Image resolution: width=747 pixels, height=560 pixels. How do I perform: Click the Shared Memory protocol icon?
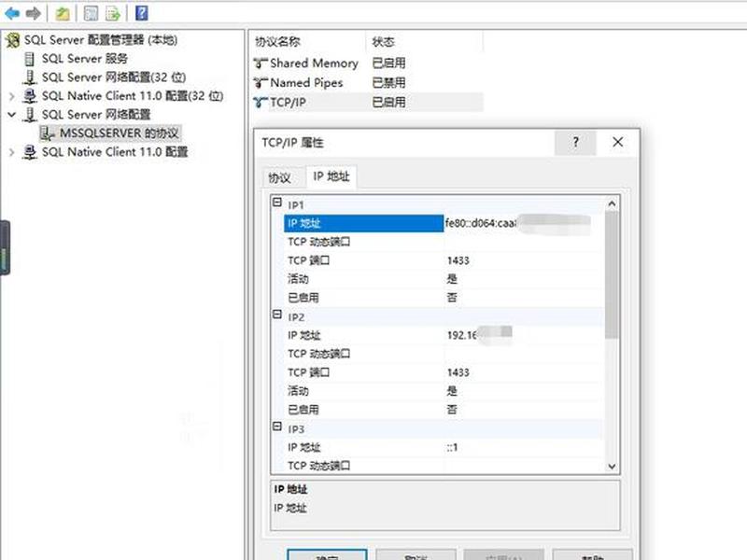pos(261,63)
